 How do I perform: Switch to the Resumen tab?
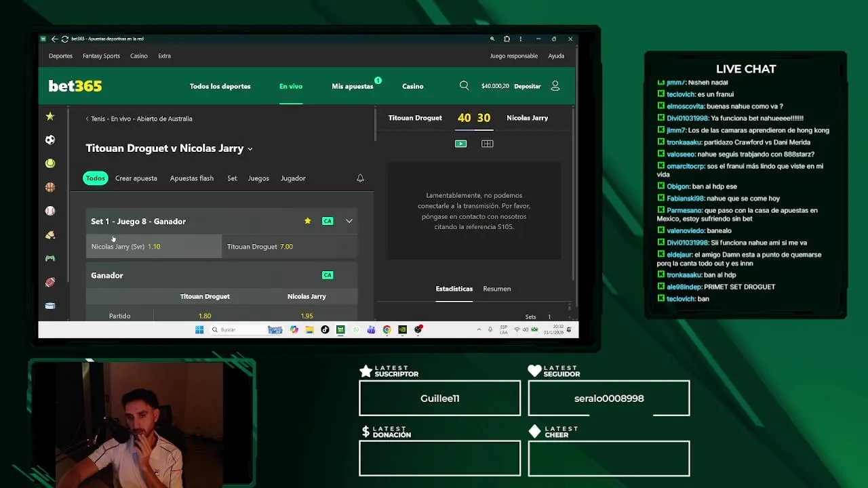(x=497, y=289)
